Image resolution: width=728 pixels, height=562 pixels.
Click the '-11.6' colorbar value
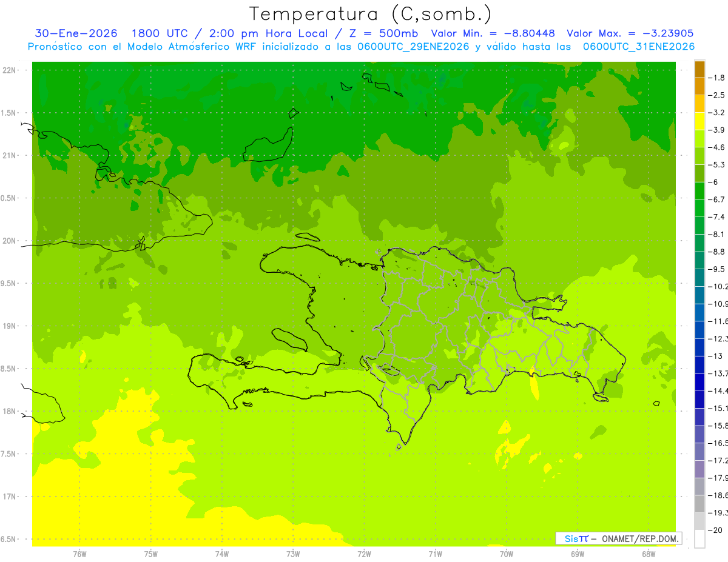tap(718, 321)
